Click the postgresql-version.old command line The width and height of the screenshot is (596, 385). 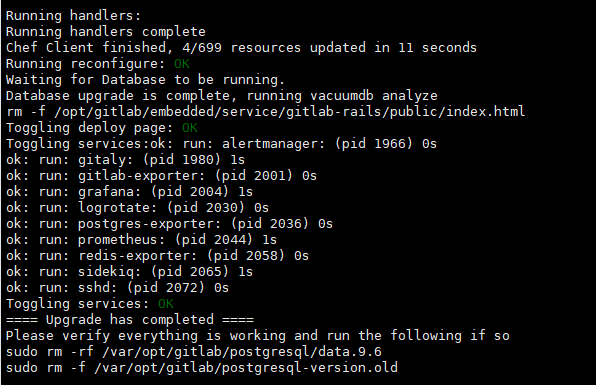tap(202, 368)
